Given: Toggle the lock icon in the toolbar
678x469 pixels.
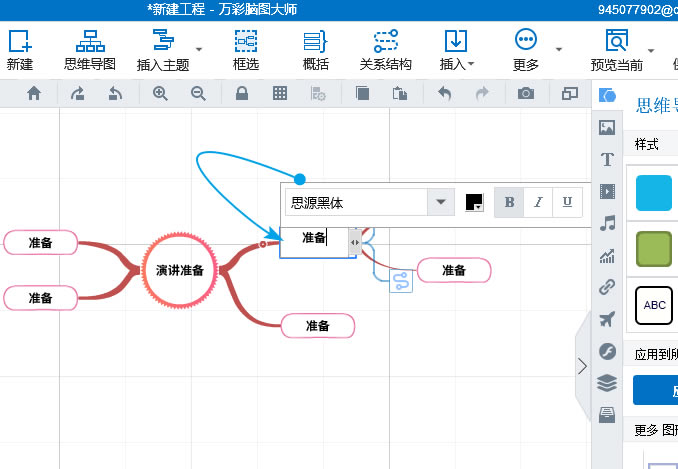Looking at the screenshot, I should tap(242, 93).
